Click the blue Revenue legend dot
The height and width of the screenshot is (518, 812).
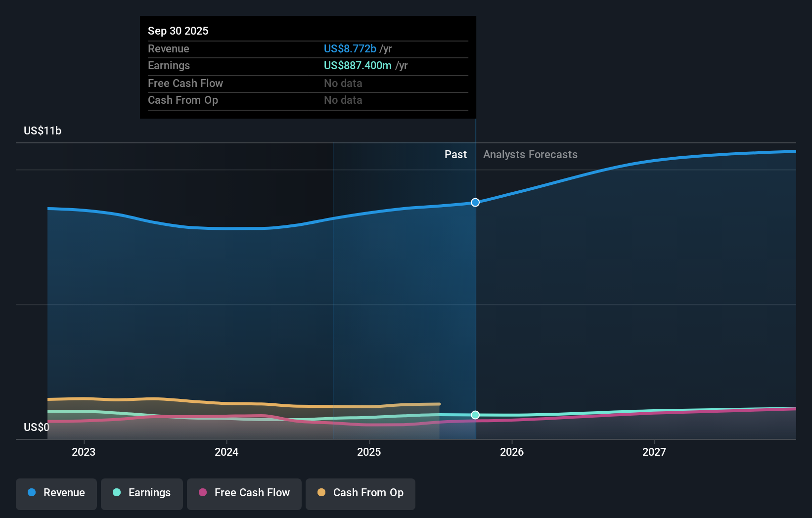coord(32,493)
